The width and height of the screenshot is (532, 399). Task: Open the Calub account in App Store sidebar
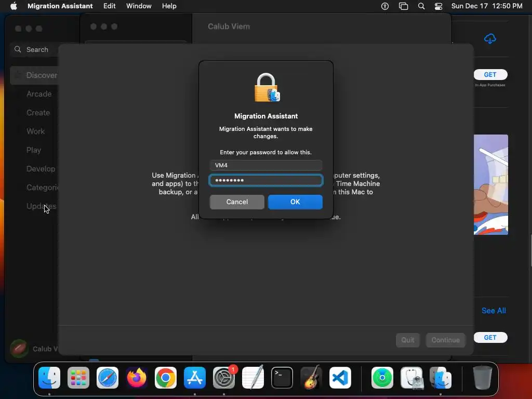coord(34,349)
